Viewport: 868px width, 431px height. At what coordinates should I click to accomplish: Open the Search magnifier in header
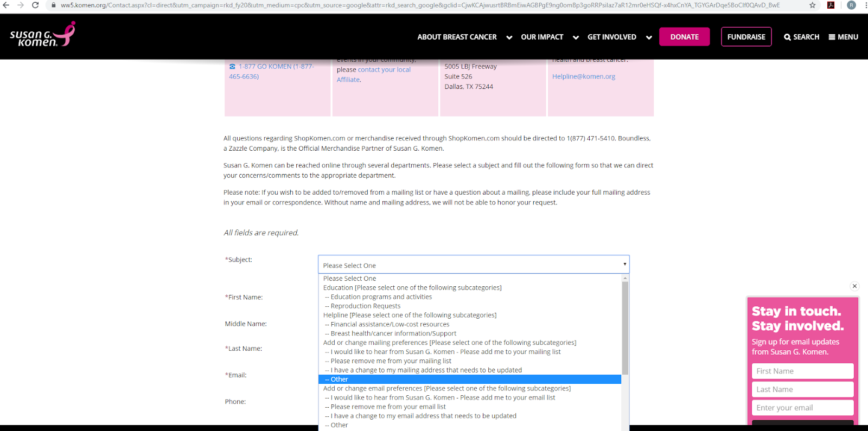click(x=801, y=37)
